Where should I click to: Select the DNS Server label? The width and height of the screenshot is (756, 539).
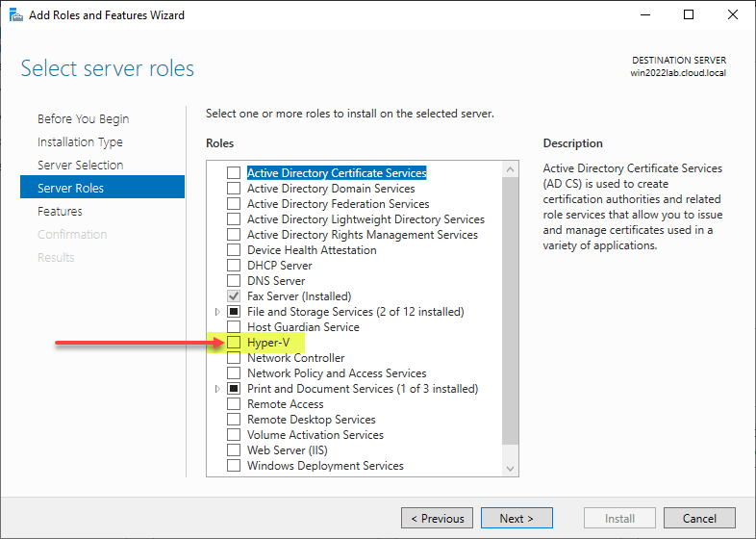point(276,281)
